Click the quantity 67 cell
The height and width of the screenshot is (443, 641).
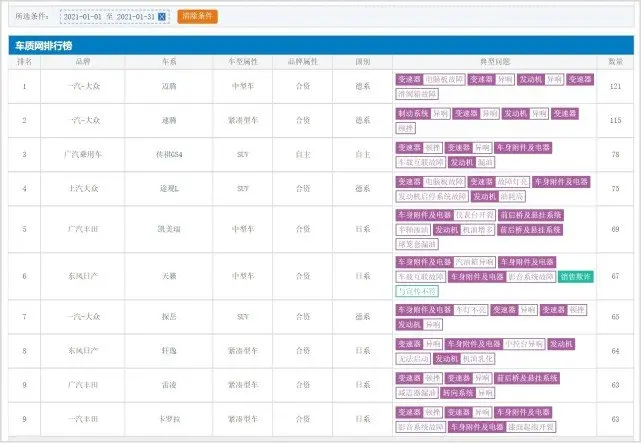coord(615,276)
